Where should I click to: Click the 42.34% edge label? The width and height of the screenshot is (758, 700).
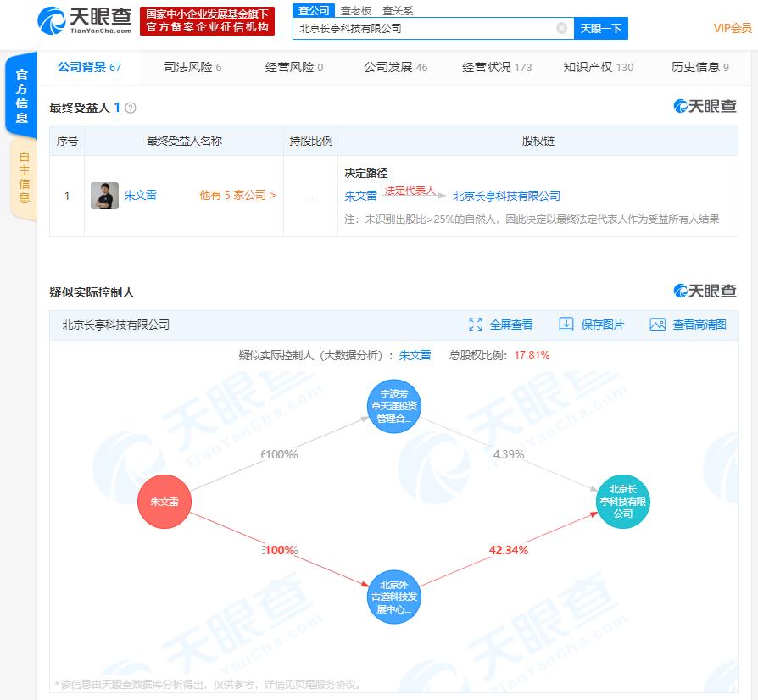tap(509, 550)
